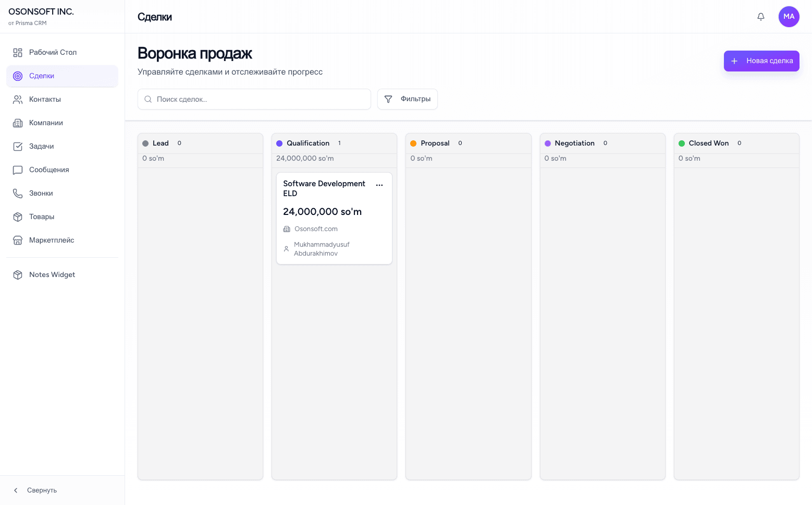The height and width of the screenshot is (505, 812).
Task: Click the Osonsoft.com company link
Action: pos(316,229)
